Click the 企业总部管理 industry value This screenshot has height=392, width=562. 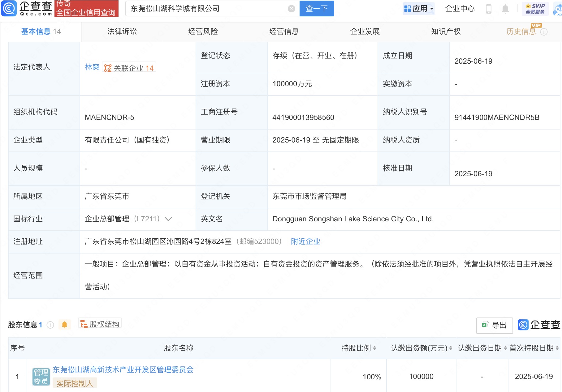[107, 219]
